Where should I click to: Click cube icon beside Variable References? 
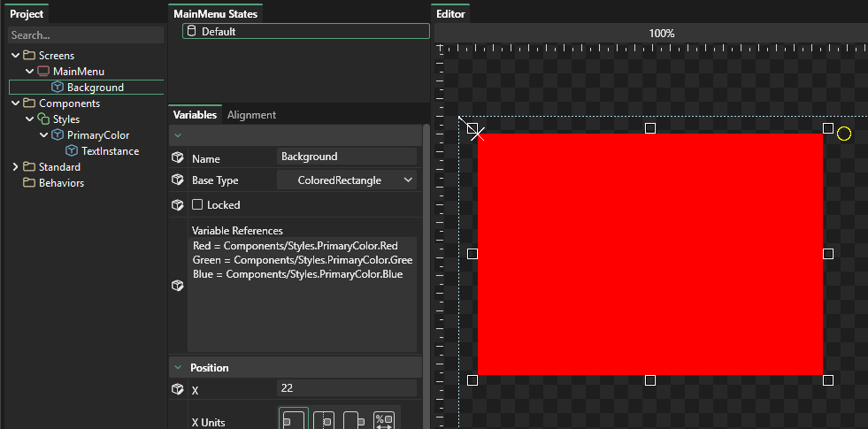pos(178,286)
